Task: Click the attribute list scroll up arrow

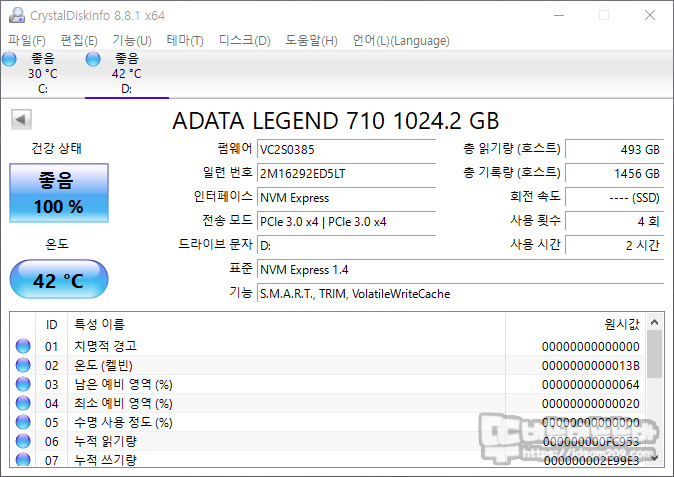Action: pos(654,322)
